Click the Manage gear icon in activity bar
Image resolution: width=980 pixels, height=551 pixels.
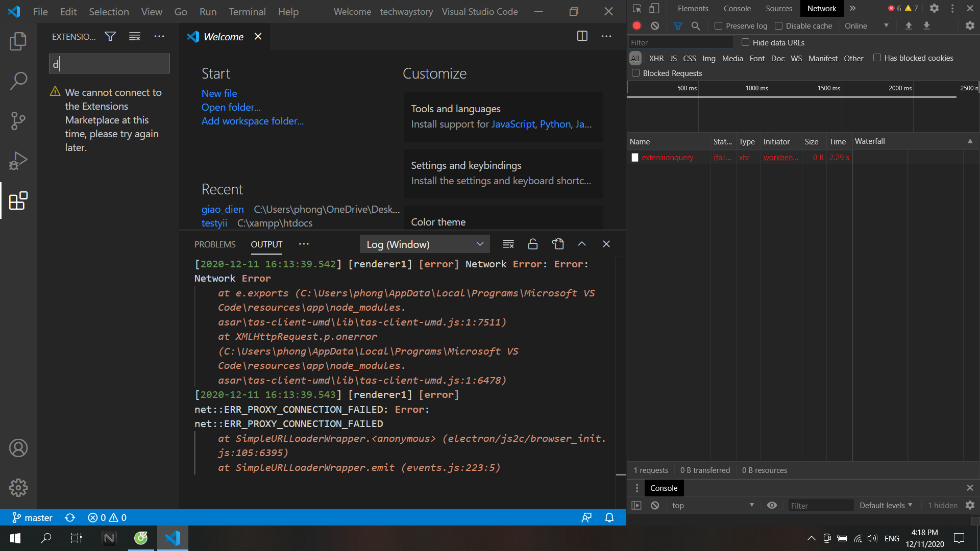18,487
